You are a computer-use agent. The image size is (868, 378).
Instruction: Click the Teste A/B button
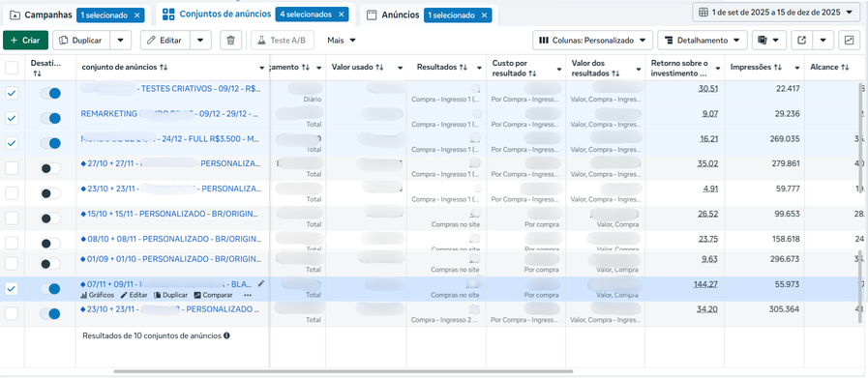(283, 41)
